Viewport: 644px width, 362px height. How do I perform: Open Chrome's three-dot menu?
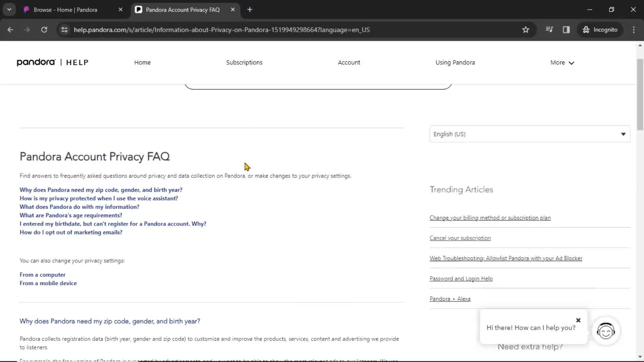point(634,30)
